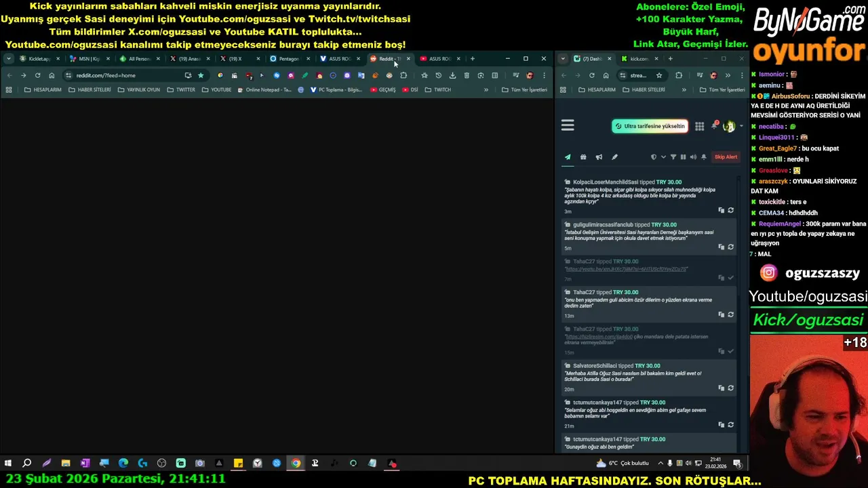Select the gift box tab in dashboard

[x=583, y=157]
